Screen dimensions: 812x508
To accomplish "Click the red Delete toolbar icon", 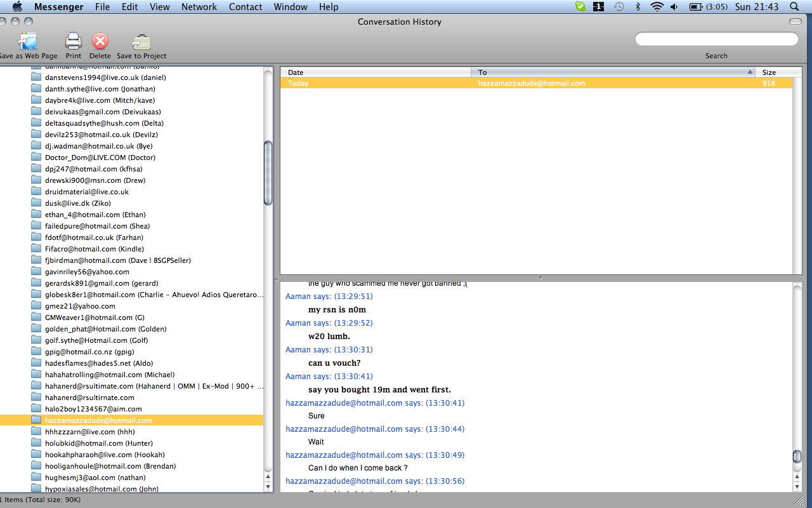I will pyautogui.click(x=100, y=41).
